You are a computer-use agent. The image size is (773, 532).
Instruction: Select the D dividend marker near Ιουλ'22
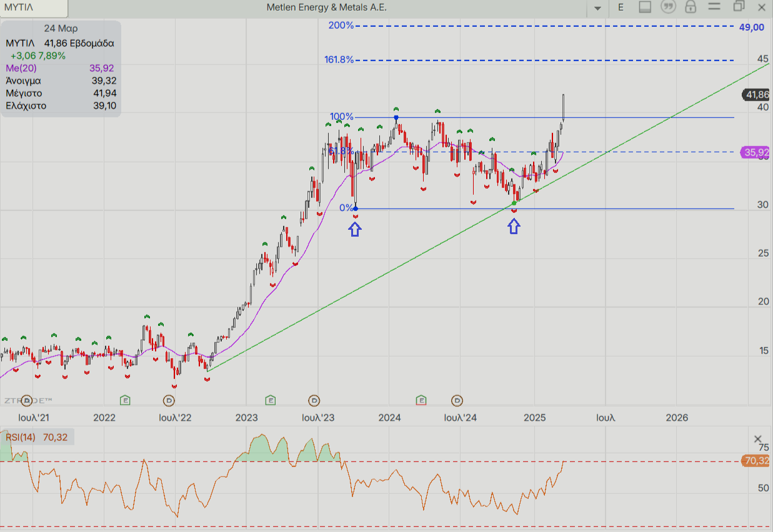169,400
